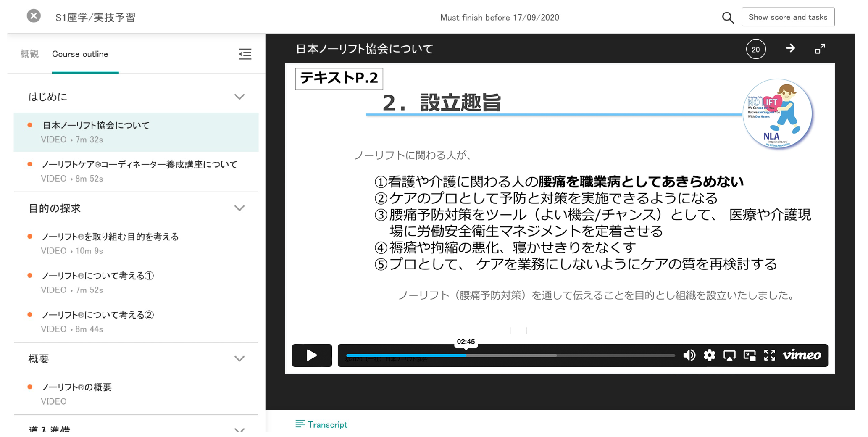This screenshot has height=437, width=868.
Task: Select the Course outline tab
Action: coord(80,54)
